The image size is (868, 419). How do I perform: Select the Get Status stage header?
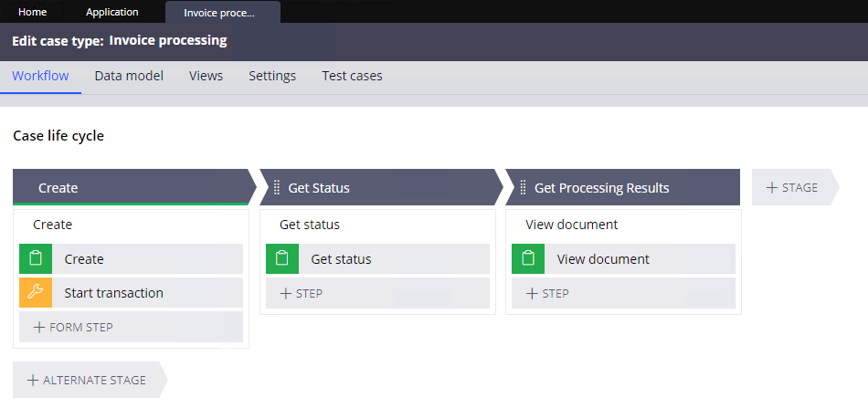point(382,187)
